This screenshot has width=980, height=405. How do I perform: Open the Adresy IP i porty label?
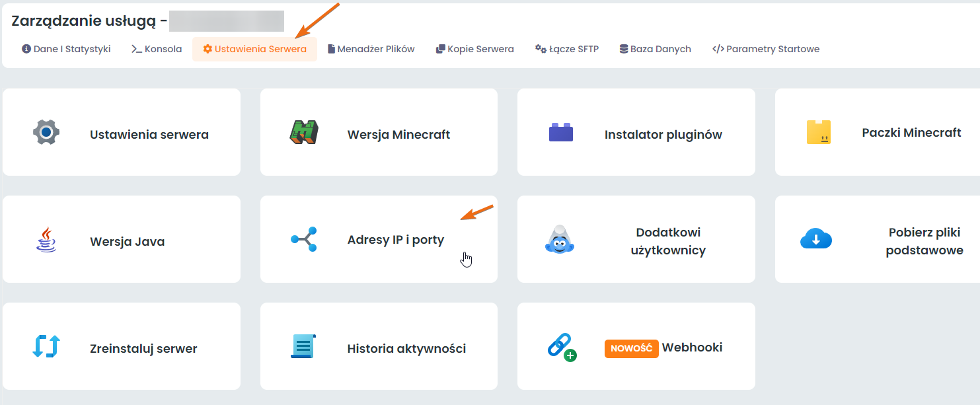[396, 240]
